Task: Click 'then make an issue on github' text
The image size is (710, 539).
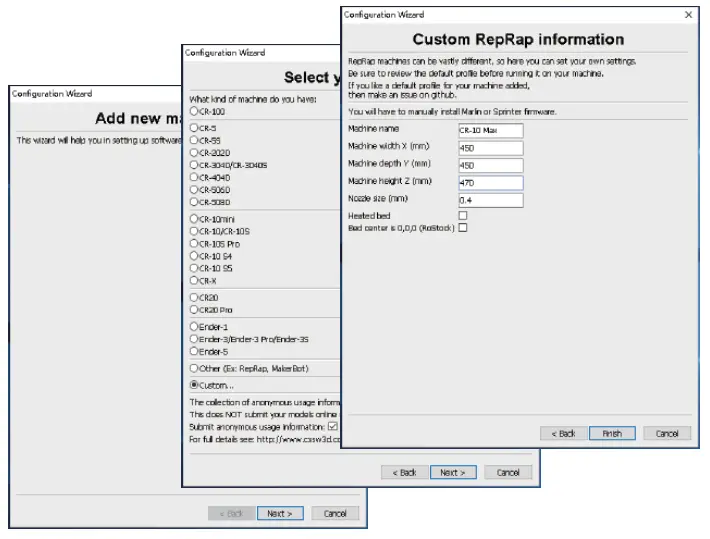Action: click(x=402, y=95)
